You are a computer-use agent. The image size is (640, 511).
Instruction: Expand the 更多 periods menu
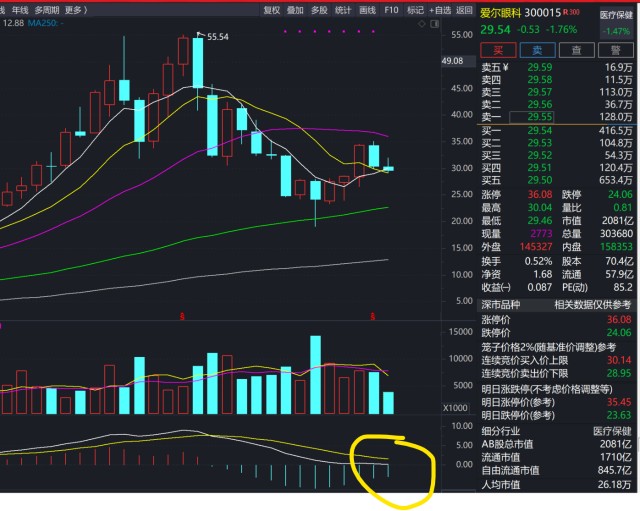pos(76,10)
